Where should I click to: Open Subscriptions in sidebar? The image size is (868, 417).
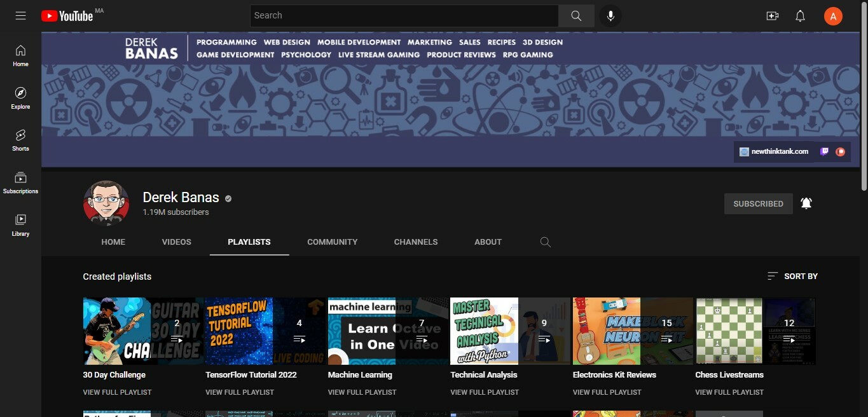click(20, 183)
